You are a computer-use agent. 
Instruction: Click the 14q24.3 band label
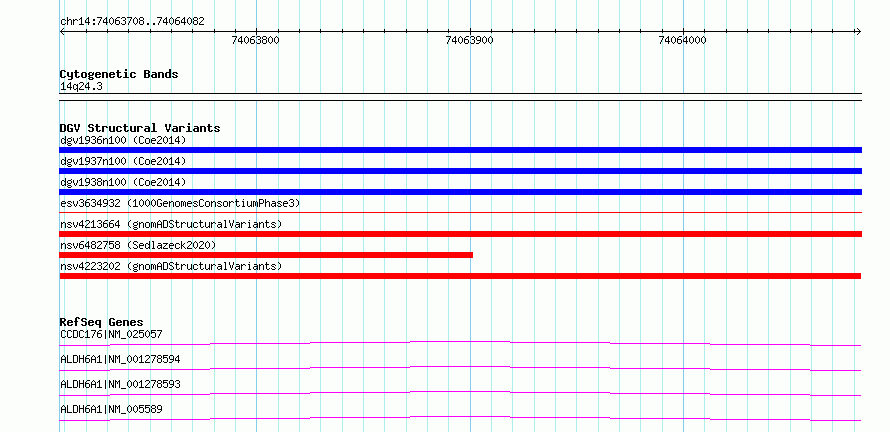[81, 87]
